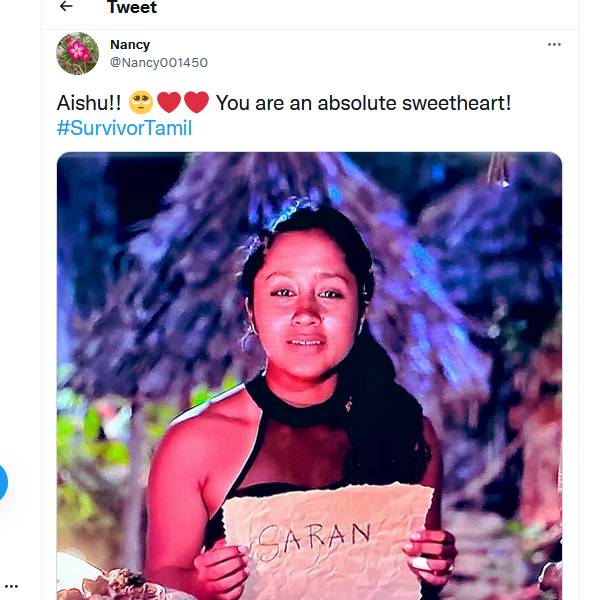Click the word "Aishu!!" in the tweet
This screenshot has height=600, width=600.
(89, 103)
